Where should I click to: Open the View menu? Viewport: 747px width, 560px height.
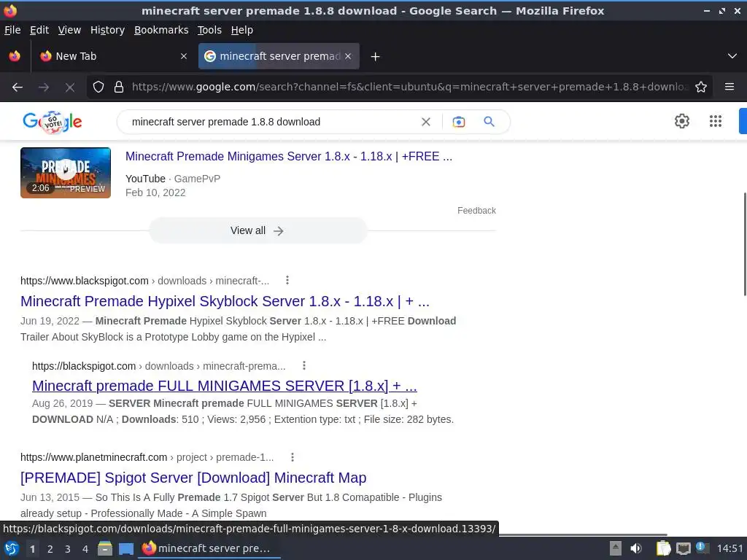coord(69,30)
